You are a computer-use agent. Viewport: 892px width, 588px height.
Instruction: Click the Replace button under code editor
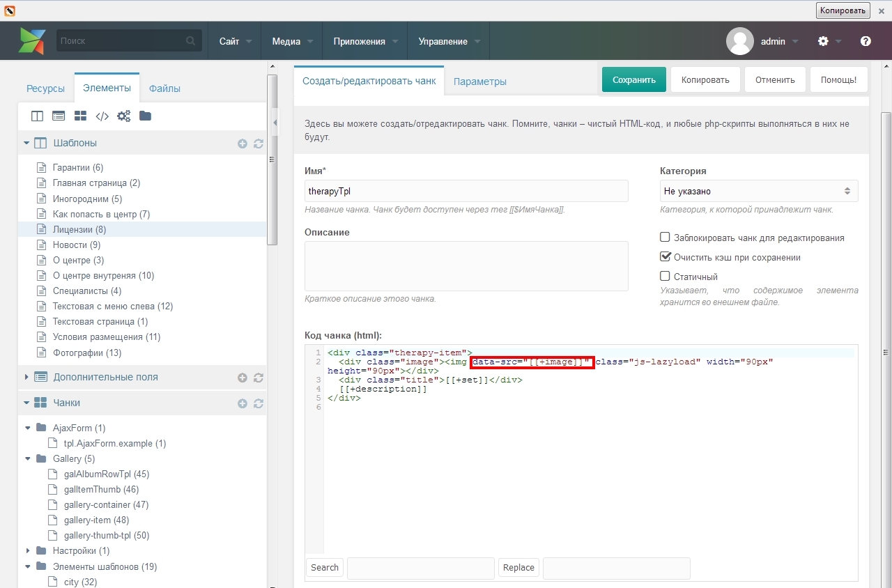tap(518, 568)
